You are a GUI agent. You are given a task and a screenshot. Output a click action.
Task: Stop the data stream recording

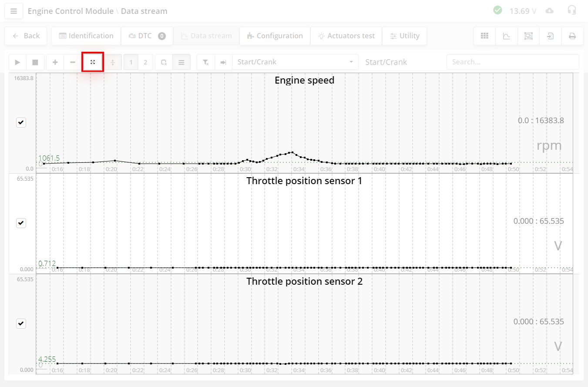(x=35, y=62)
